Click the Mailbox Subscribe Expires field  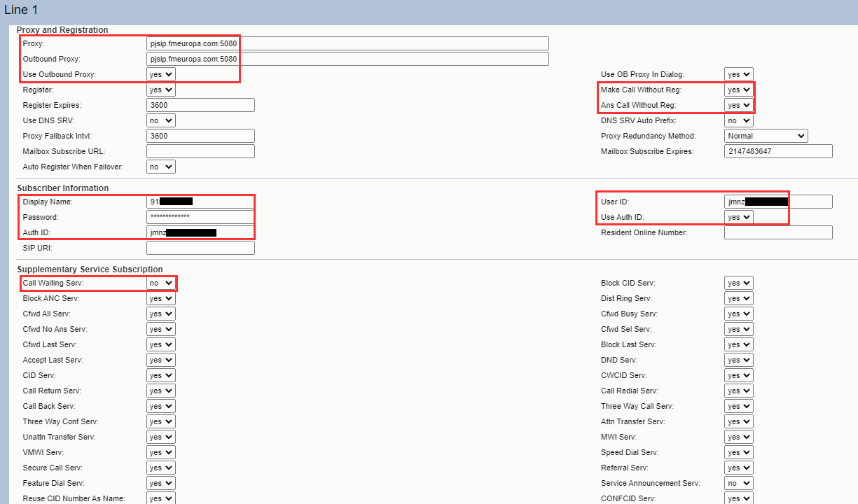[x=778, y=151]
